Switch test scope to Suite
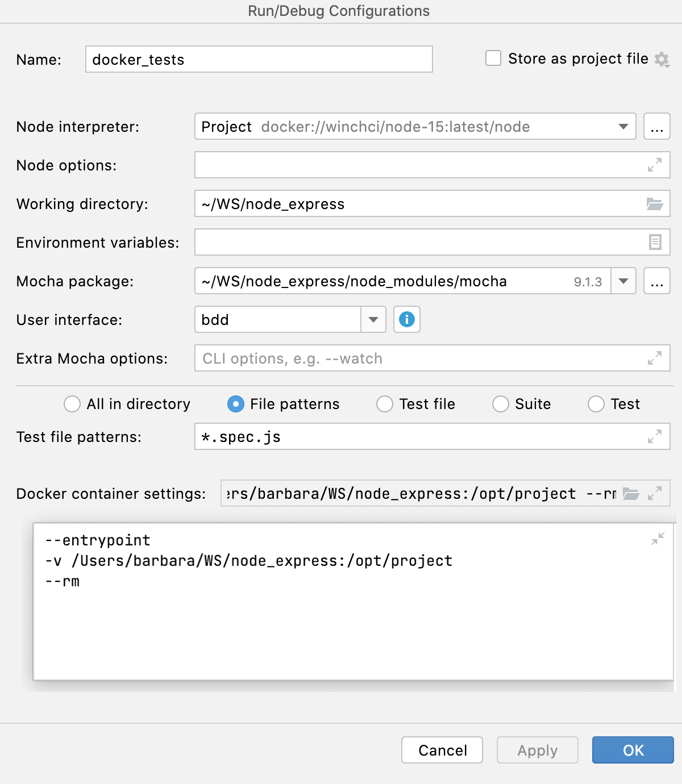 coord(501,404)
